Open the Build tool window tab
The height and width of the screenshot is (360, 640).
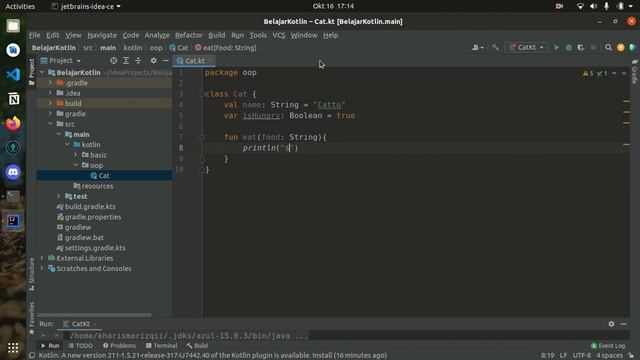coord(197,346)
